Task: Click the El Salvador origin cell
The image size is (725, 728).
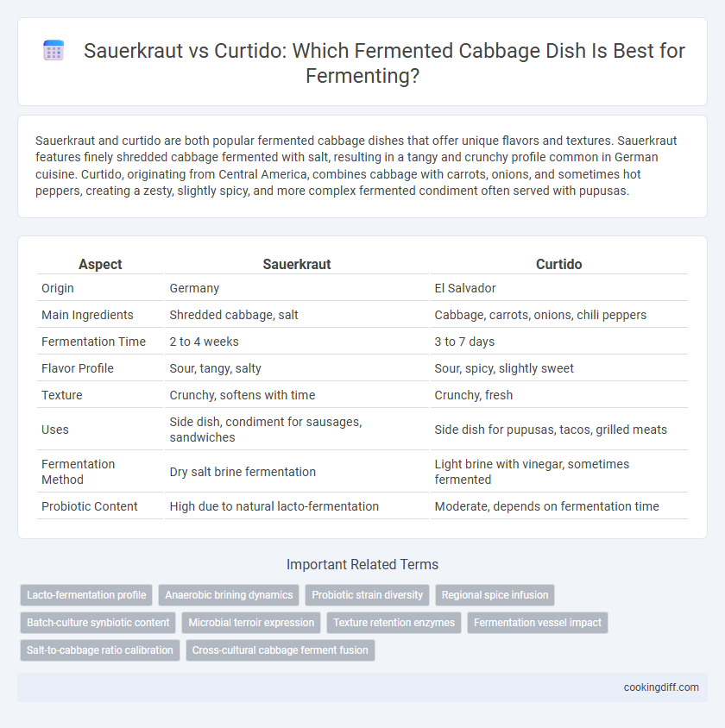Action: [x=465, y=288]
